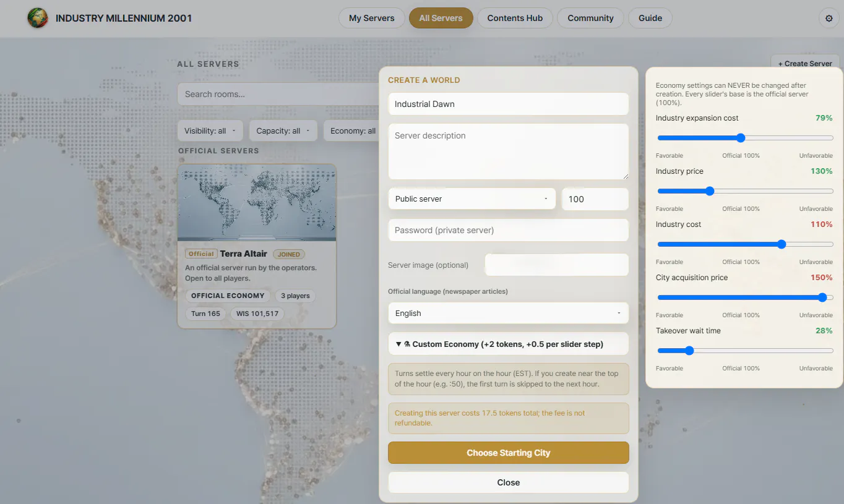844x504 pixels.
Task: Open the Guide tab
Action: pyautogui.click(x=650, y=18)
